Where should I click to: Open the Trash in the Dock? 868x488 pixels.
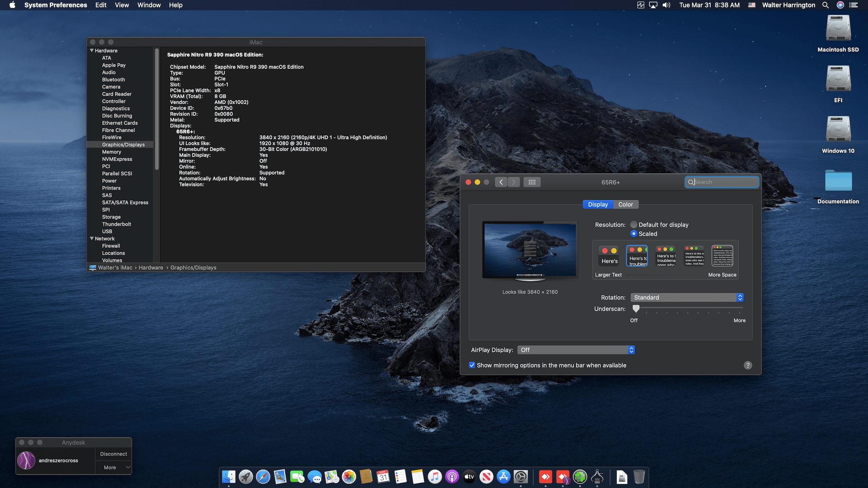pos(639,477)
